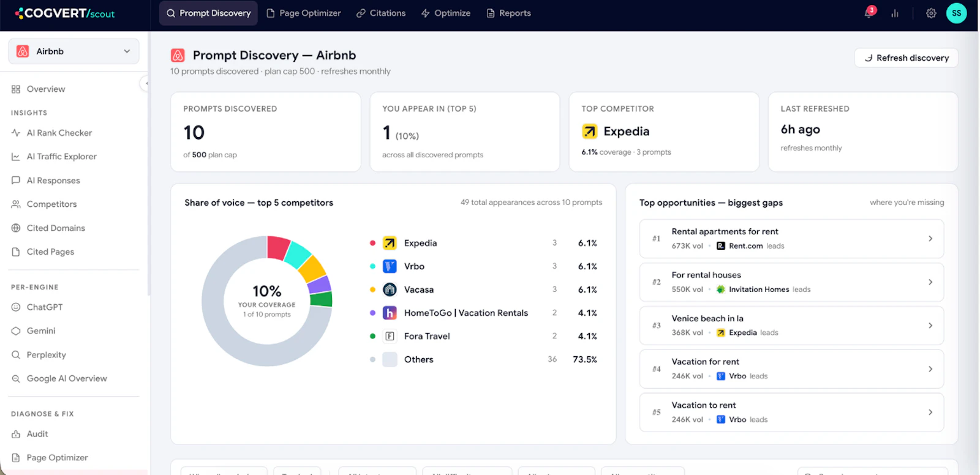Click the HomeToGo logo icon
Image resolution: width=980 pixels, height=475 pixels.
click(390, 313)
